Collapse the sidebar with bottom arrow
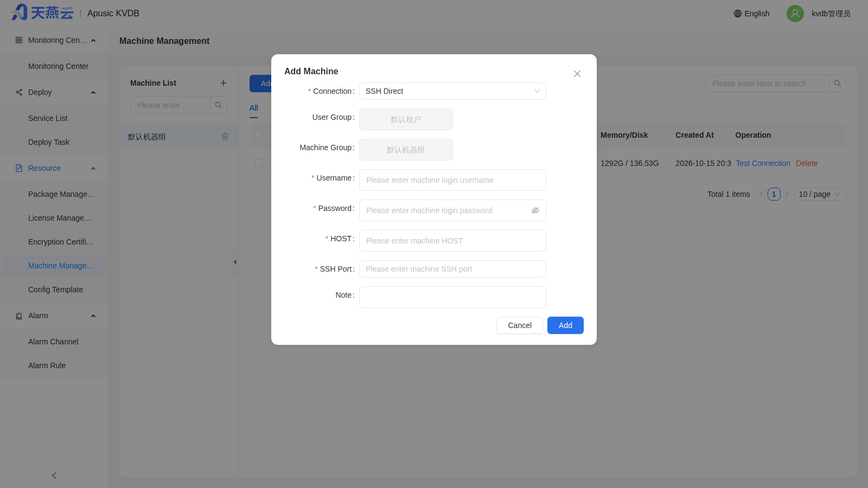 point(54,476)
